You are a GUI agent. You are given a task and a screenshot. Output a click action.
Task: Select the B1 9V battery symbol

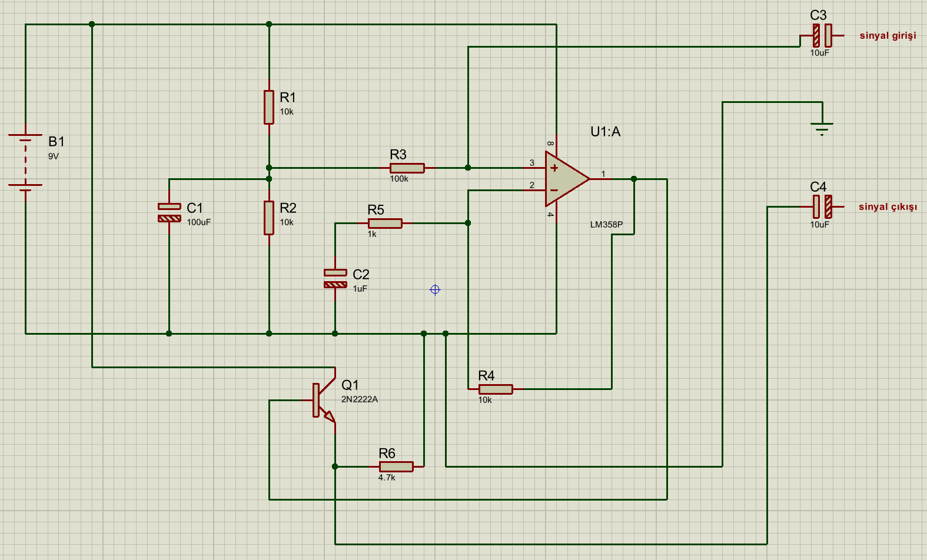pyautogui.click(x=25, y=160)
